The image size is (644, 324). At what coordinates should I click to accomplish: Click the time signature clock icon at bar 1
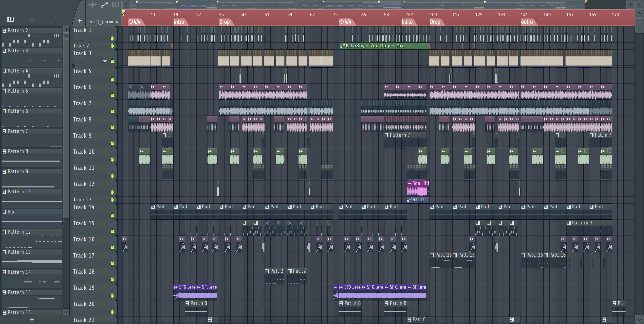coord(131,22)
